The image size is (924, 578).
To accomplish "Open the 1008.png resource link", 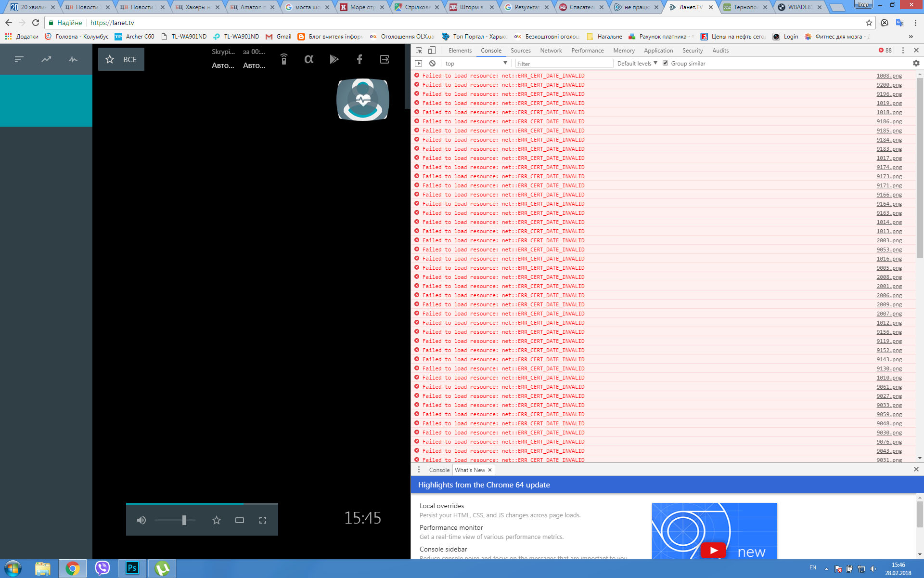I will (x=889, y=76).
